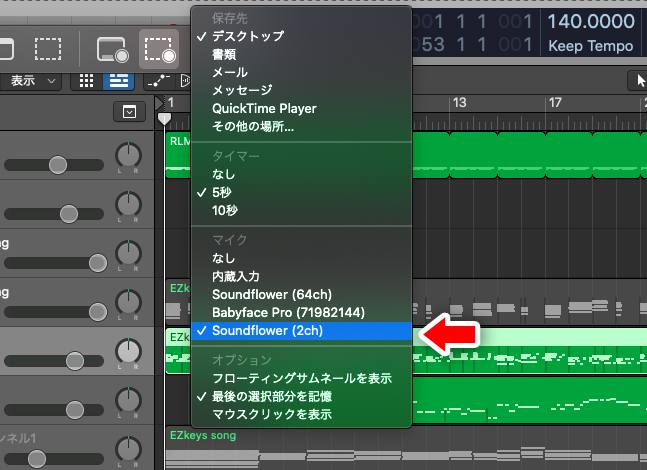Open the track header options box icon
The width and height of the screenshot is (647, 470).
tap(129, 111)
